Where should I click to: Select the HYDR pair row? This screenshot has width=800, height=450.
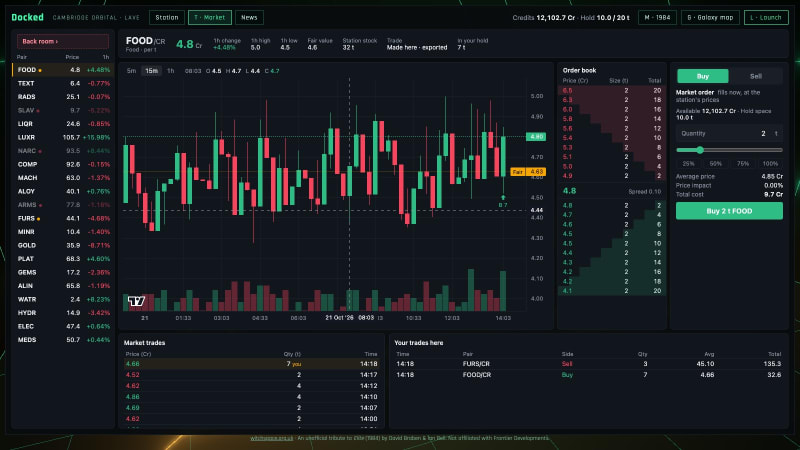click(62, 313)
